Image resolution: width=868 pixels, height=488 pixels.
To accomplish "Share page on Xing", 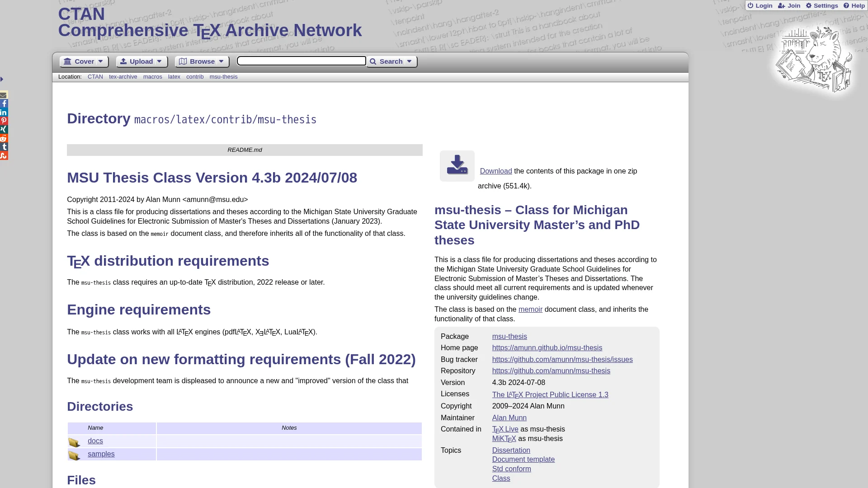I will click(x=4, y=129).
